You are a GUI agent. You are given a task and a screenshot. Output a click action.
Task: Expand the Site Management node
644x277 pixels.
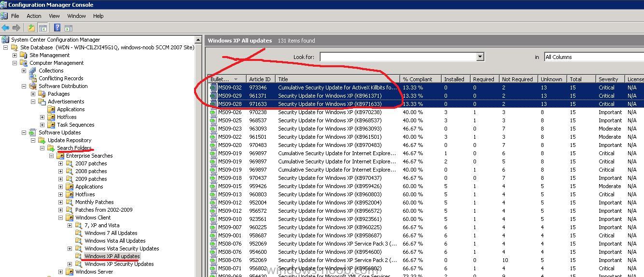(x=14, y=55)
